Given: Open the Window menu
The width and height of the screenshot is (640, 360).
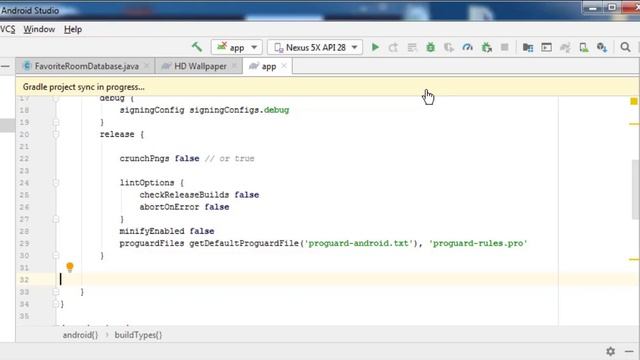Looking at the screenshot, I should coord(39,29).
